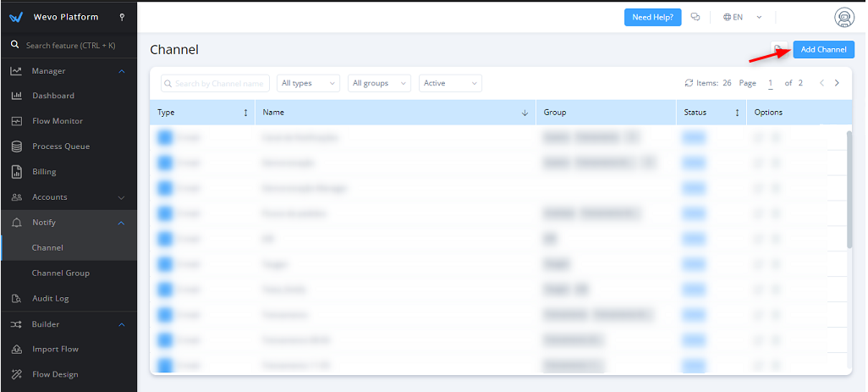Screen dimensions: 868x392
Task: Click the Import Flow upload icon
Action: click(17, 350)
